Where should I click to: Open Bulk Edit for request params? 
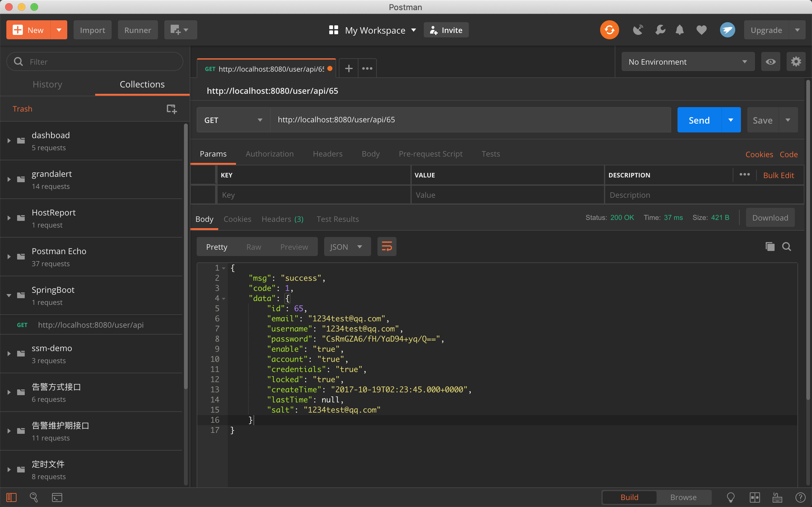(779, 175)
